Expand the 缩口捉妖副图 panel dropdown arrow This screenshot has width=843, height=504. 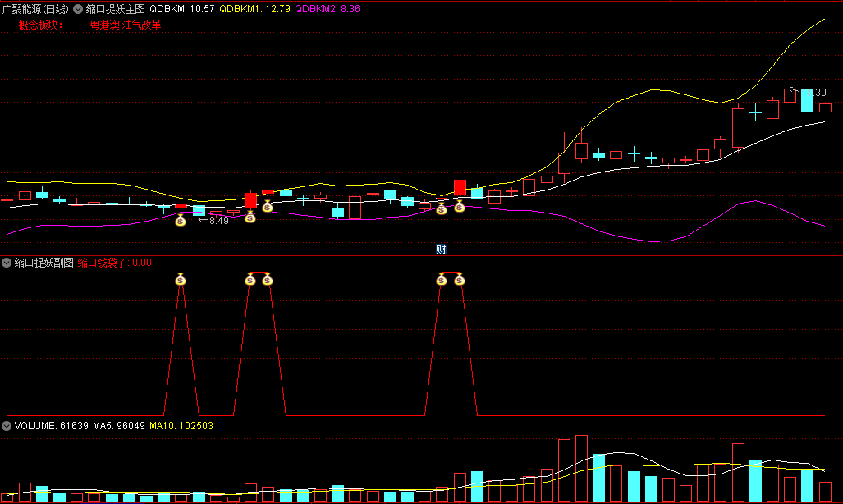pyautogui.click(x=7, y=263)
